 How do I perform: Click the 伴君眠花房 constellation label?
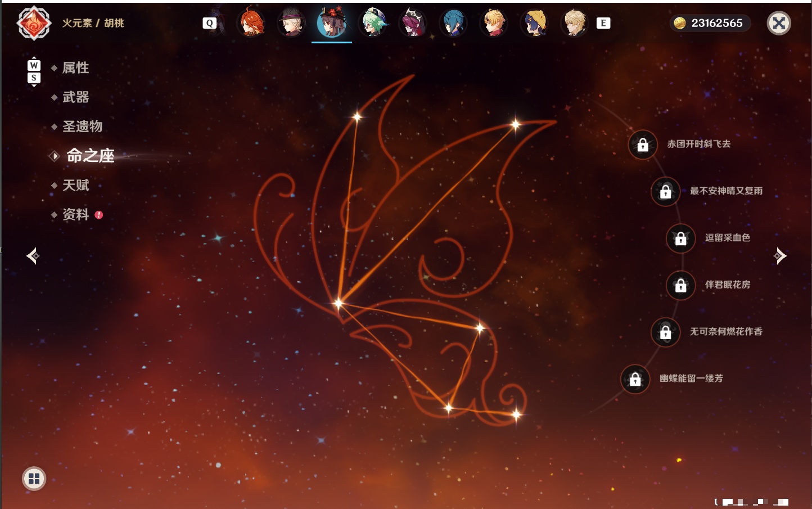point(728,285)
